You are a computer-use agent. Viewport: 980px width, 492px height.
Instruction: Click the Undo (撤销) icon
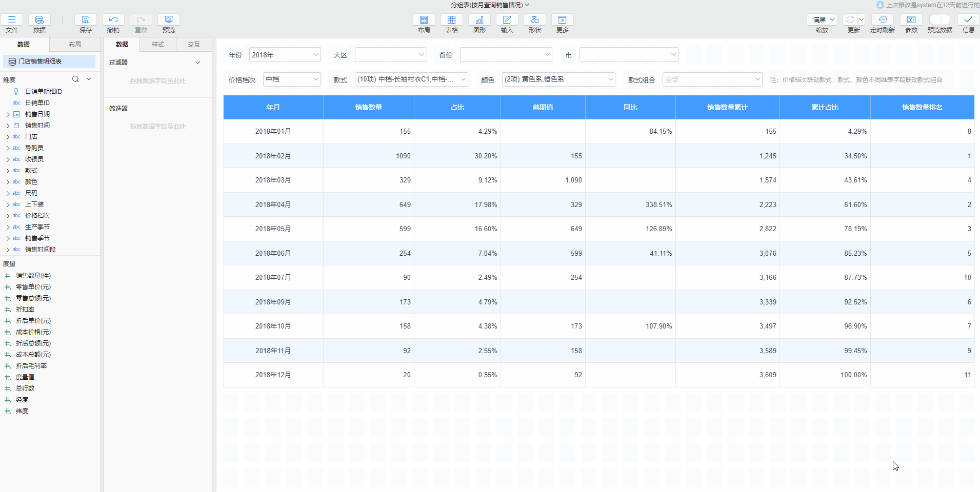point(113,20)
